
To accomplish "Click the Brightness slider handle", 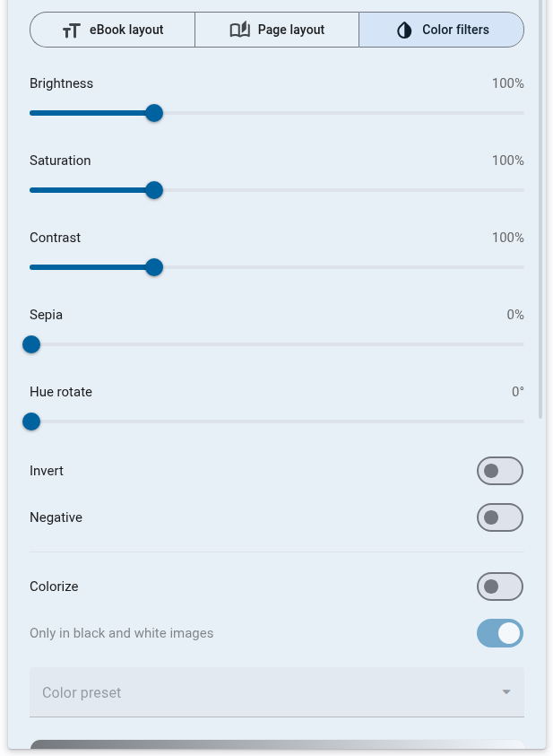I will click(x=154, y=113).
